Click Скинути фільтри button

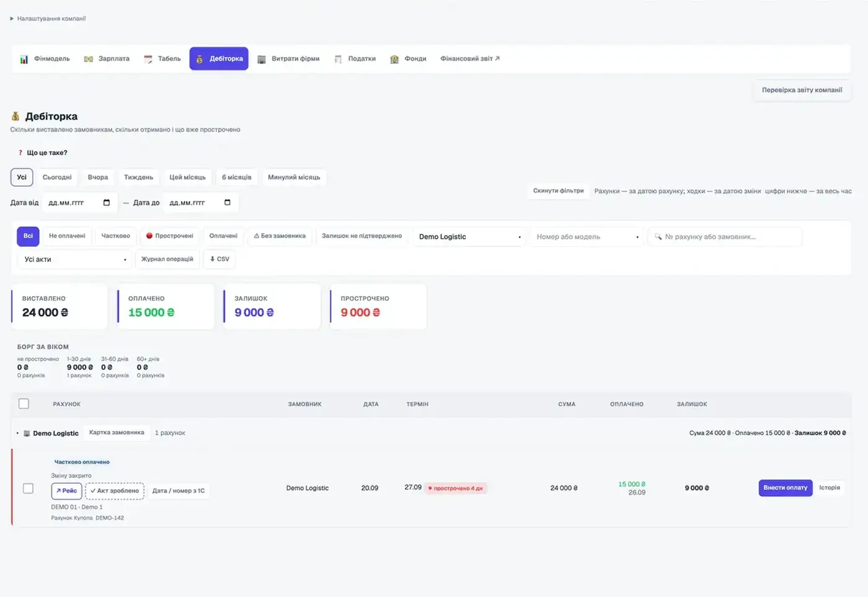pyautogui.click(x=558, y=191)
